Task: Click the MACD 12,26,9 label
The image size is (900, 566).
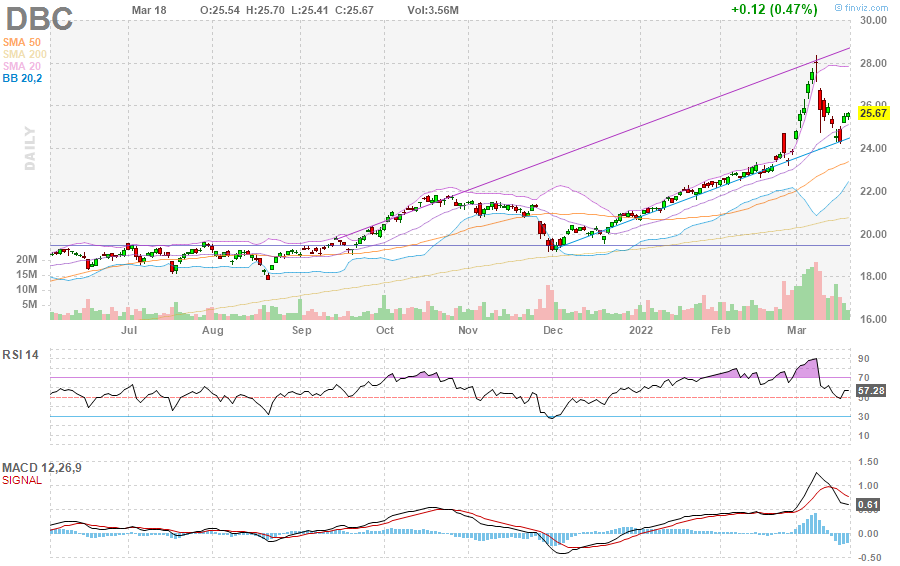Action: 42,468
